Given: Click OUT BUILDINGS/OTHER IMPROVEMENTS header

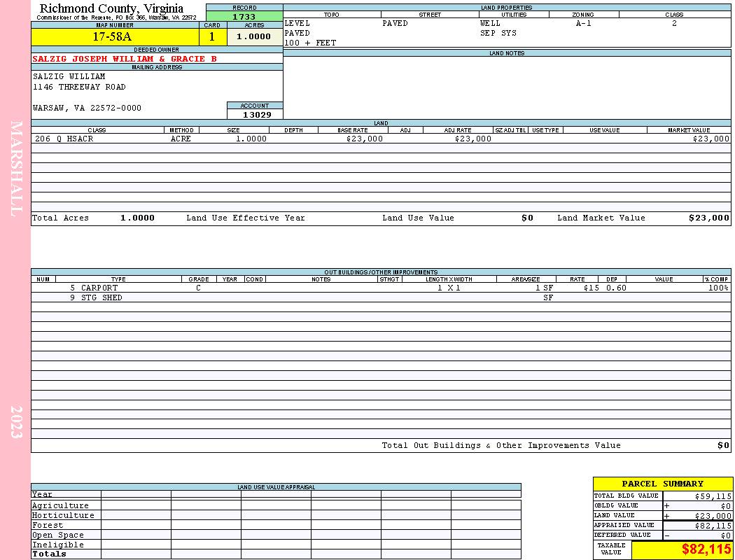Looking at the screenshot, I should [x=381, y=272].
